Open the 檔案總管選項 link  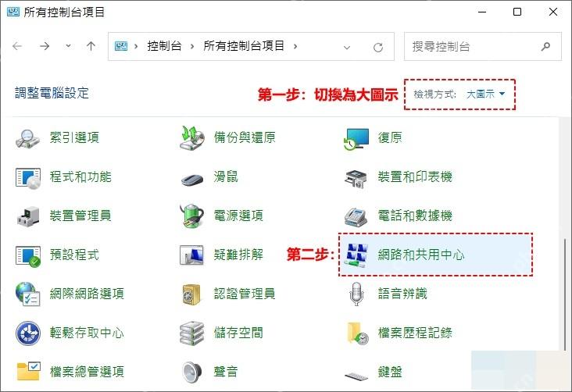(x=87, y=372)
